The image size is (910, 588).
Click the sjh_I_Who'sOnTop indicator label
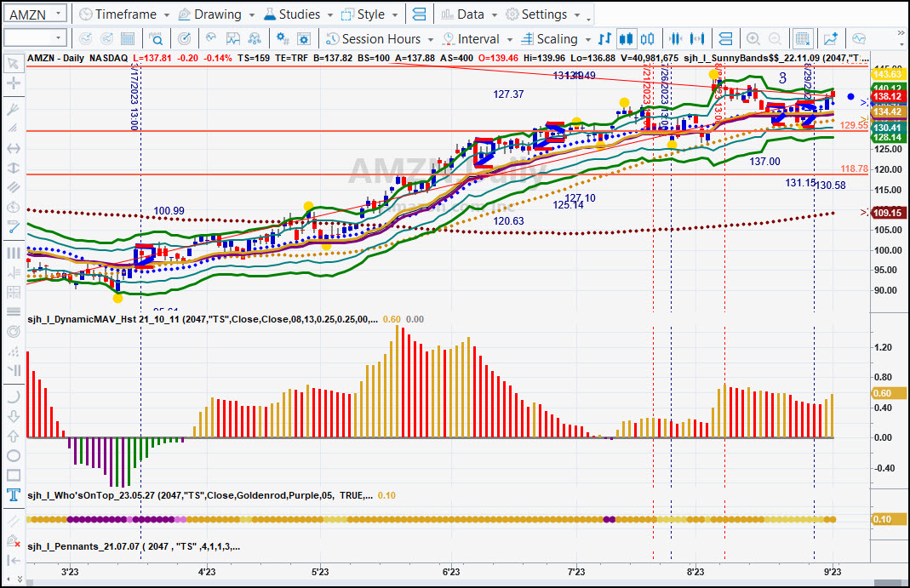click(200, 495)
